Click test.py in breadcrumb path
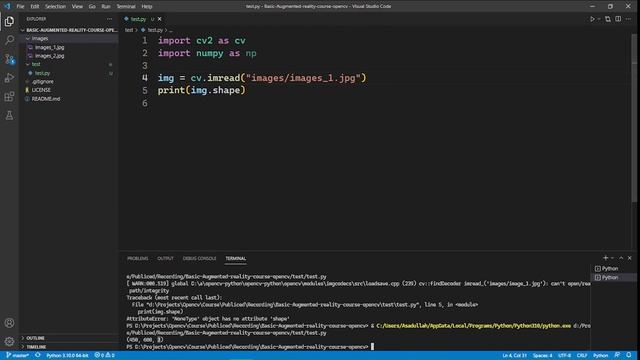The height and width of the screenshot is (360, 640). pyautogui.click(x=155, y=30)
